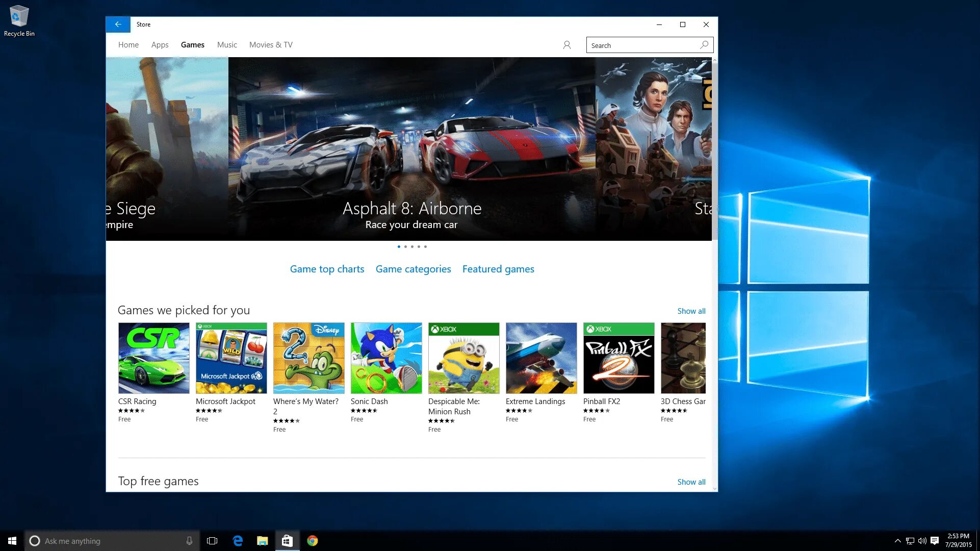Viewport: 980px width, 551px height.
Task: Open the user account profile icon
Action: click(566, 45)
